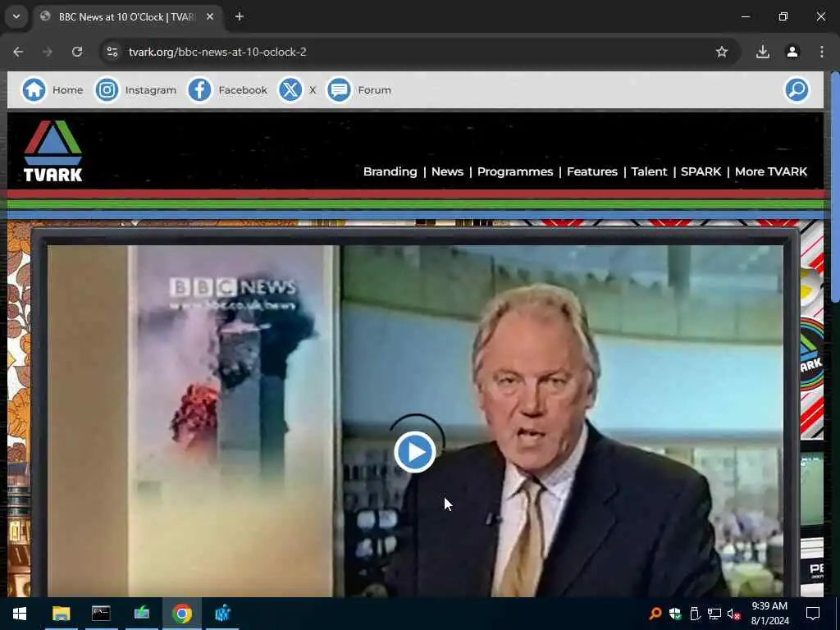The image size is (840, 630).
Task: Open Chrome three-dot menu
Action: 822,52
